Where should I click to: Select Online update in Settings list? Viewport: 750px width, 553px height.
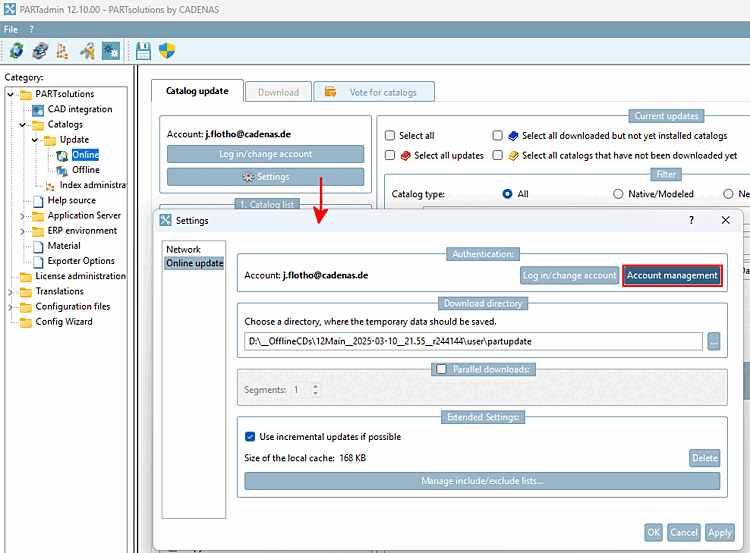194,263
